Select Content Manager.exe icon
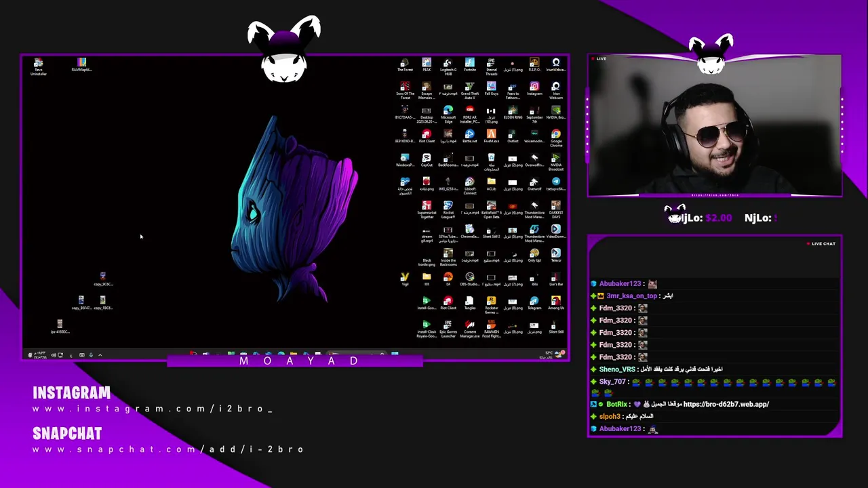The height and width of the screenshot is (488, 868). [469, 329]
